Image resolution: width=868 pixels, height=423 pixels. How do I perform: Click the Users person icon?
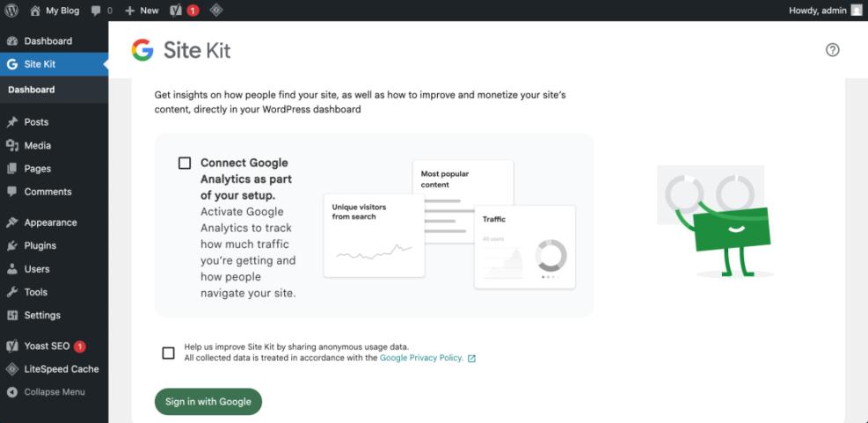(12, 269)
